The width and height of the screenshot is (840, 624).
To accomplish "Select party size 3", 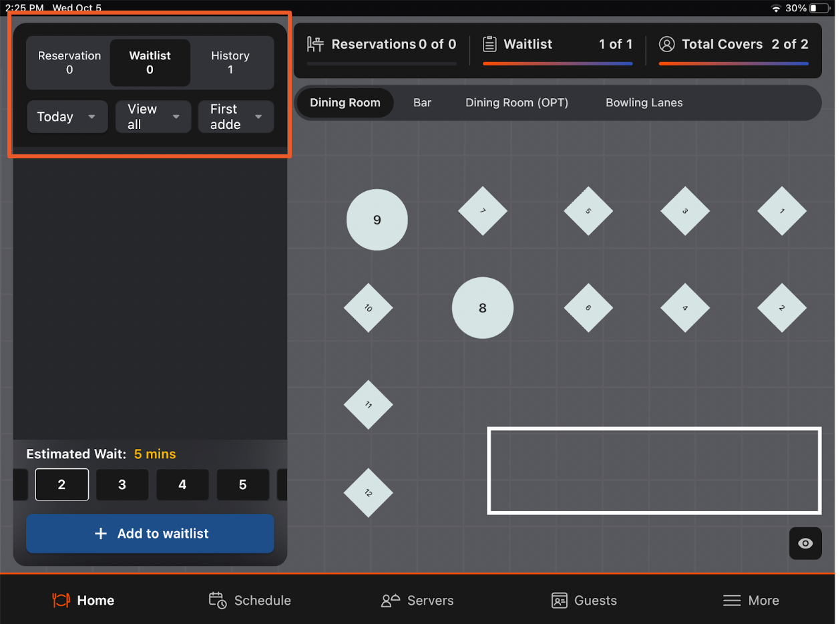I will click(x=122, y=484).
